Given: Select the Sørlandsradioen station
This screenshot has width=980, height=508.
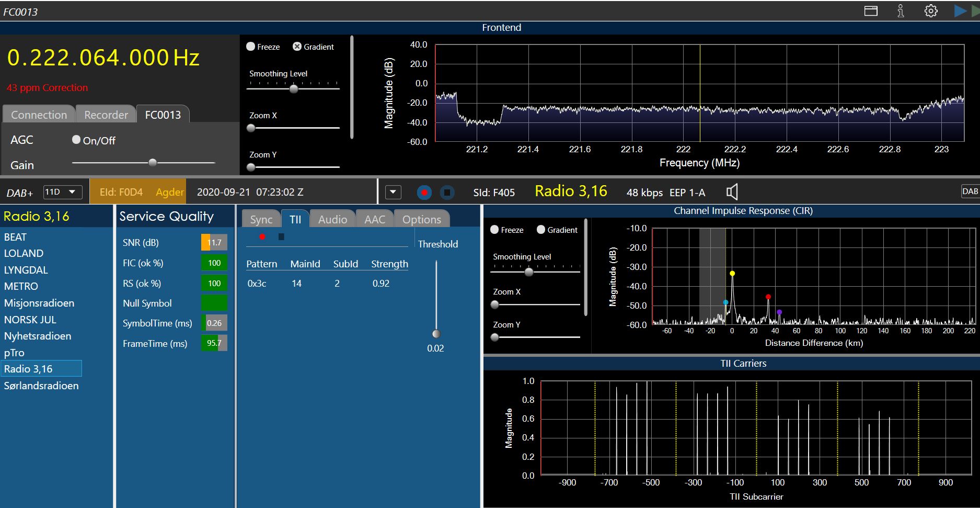Looking at the screenshot, I should [x=41, y=386].
